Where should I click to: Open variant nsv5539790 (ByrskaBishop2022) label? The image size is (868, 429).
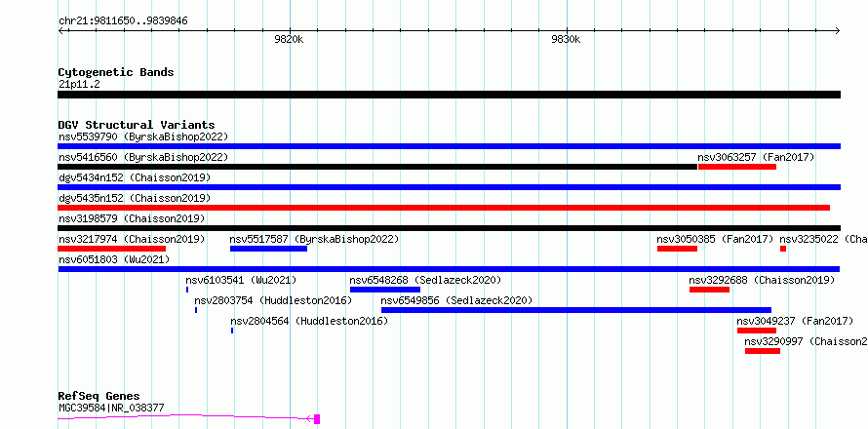[142, 136]
